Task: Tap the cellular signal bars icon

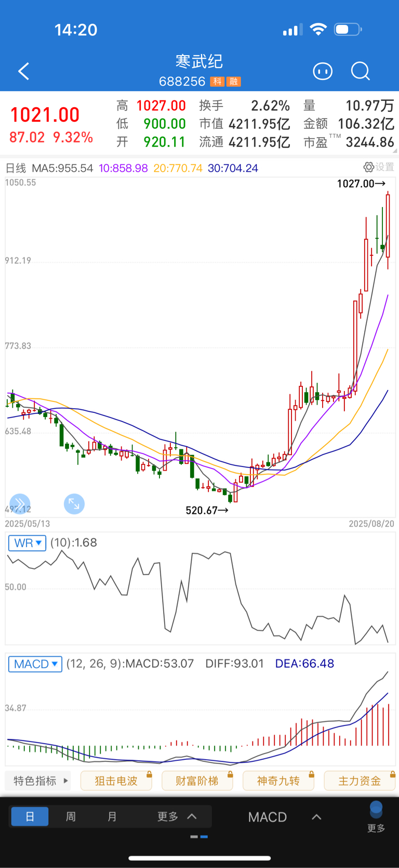Action: 293,30
